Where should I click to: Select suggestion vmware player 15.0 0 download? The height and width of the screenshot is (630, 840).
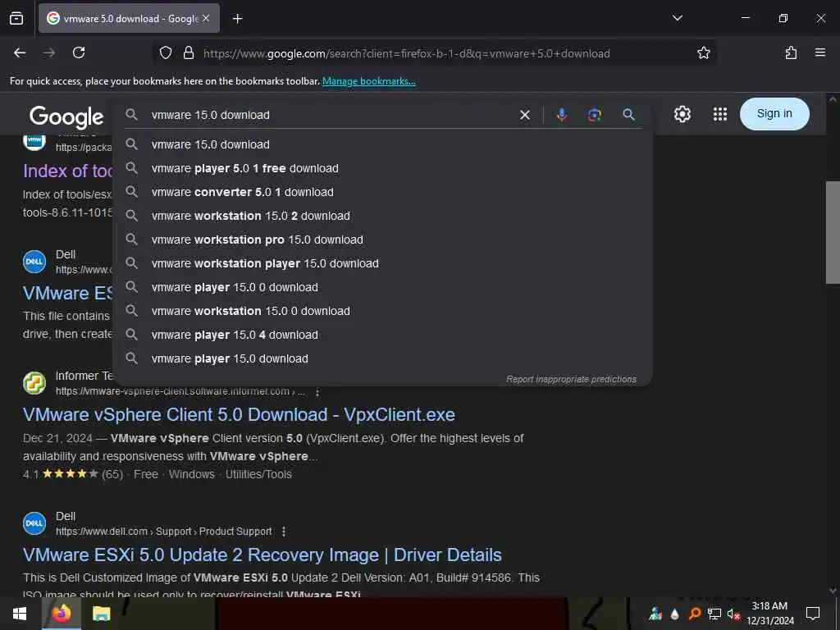coord(382,287)
